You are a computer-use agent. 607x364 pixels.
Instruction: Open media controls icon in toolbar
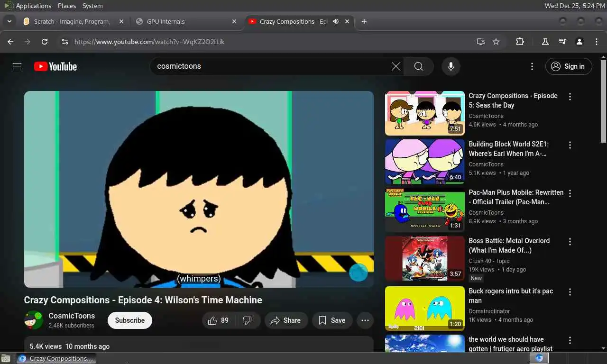click(562, 42)
